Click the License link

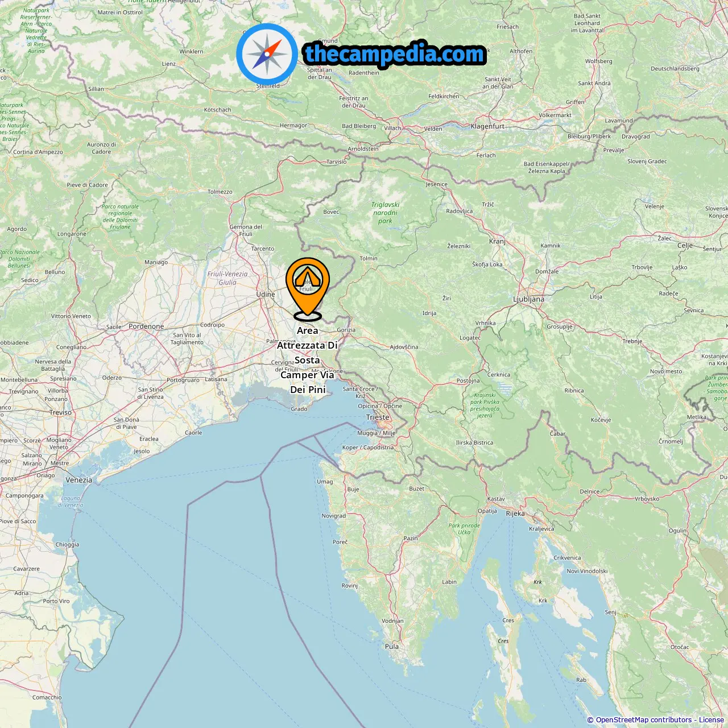(712, 720)
